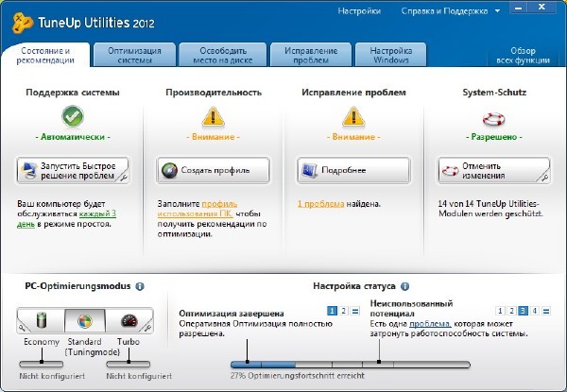Image resolution: width=567 pixels, height=392 pixels.
Task: Click wrench icon on Запустить Быстрое решение button
Action: pyautogui.click(x=123, y=178)
